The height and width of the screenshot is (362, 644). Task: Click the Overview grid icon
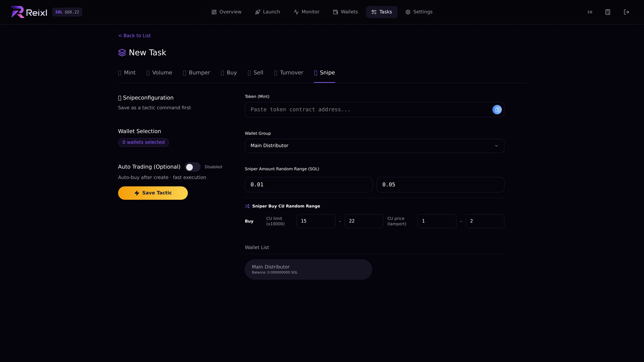214,12
